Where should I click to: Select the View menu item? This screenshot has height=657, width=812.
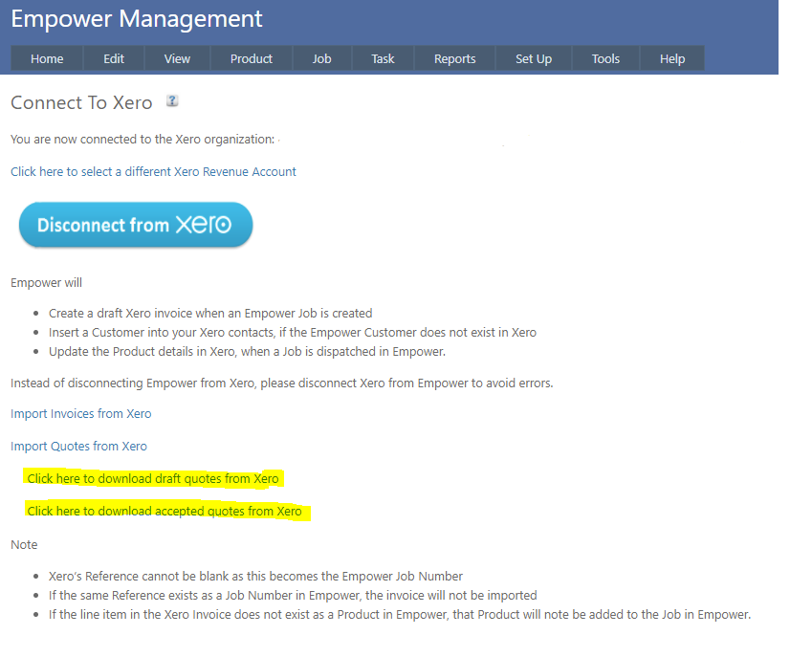tap(177, 58)
